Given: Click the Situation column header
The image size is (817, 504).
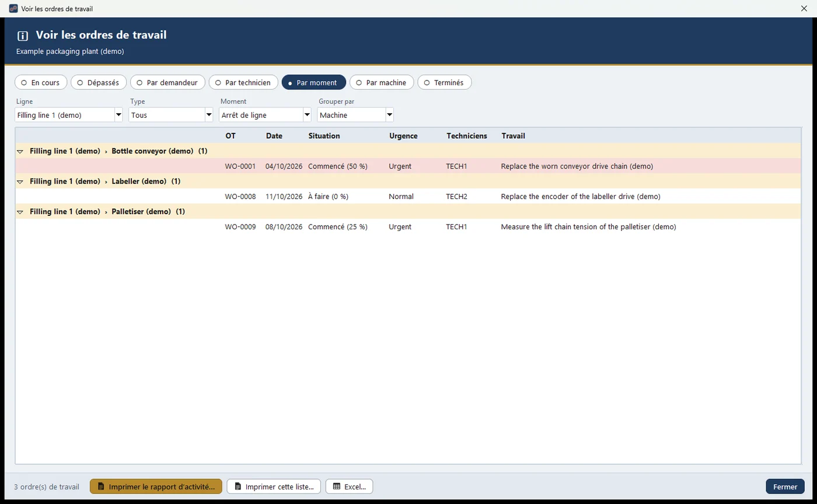Looking at the screenshot, I should [x=324, y=136].
